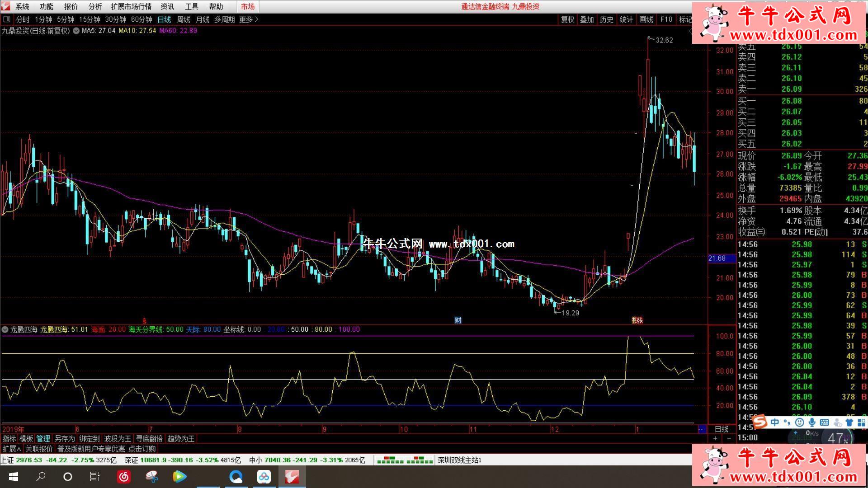
Task: Open the 扩展市场行情 menu
Action: tap(131, 7)
